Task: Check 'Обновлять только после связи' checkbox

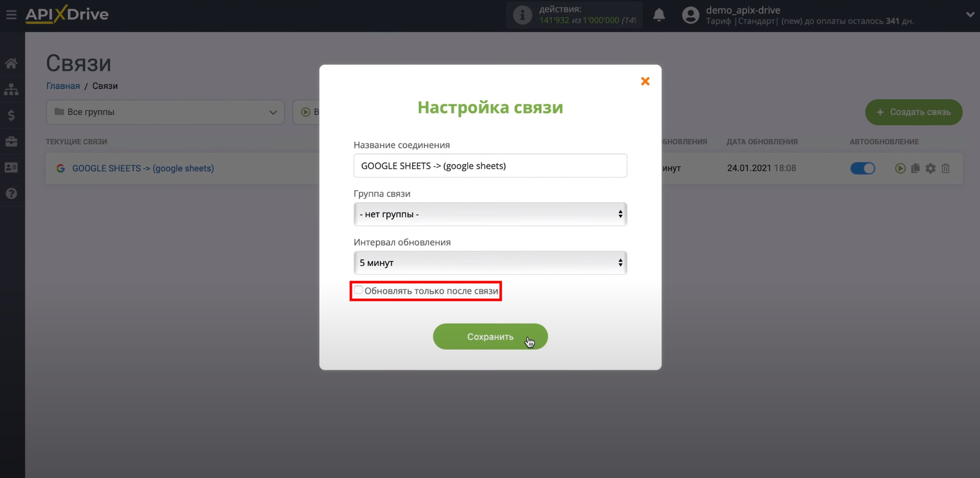Action: tap(359, 290)
